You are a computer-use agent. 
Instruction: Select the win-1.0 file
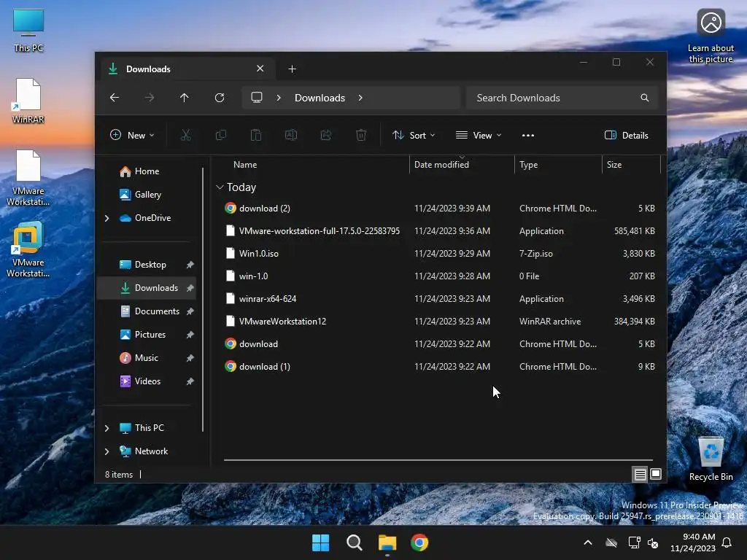pyautogui.click(x=439, y=276)
